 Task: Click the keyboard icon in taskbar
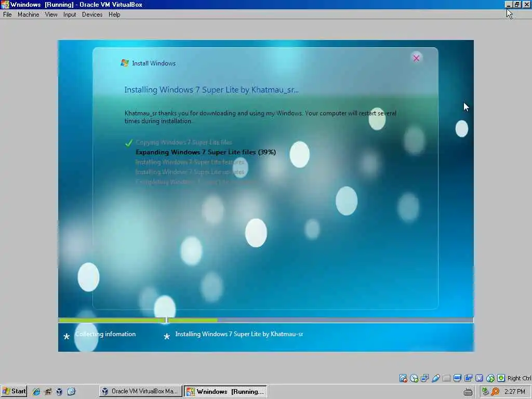468,392
